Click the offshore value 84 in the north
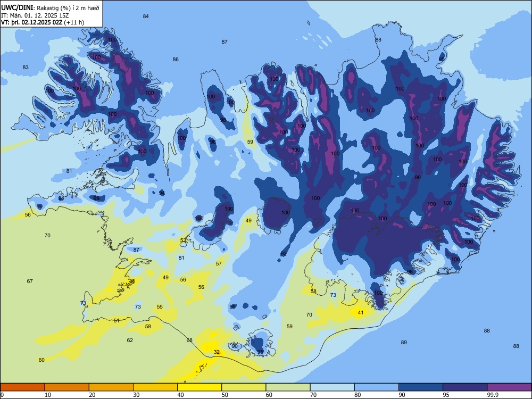 tap(146, 16)
